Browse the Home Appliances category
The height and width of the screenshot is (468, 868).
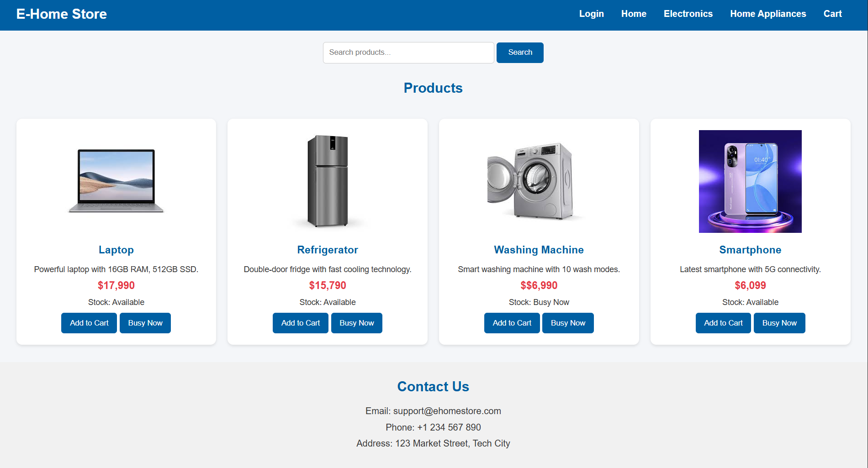767,14
